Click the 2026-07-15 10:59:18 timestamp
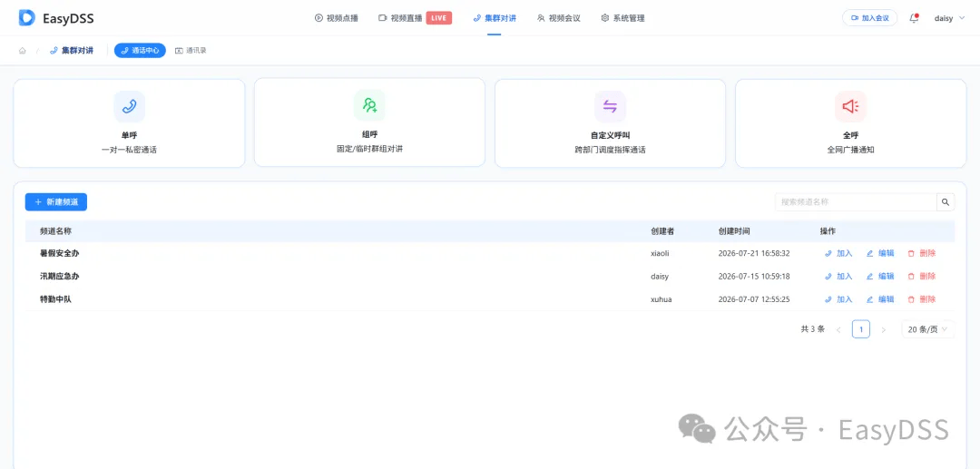Image resolution: width=980 pixels, height=469 pixels. (x=754, y=276)
